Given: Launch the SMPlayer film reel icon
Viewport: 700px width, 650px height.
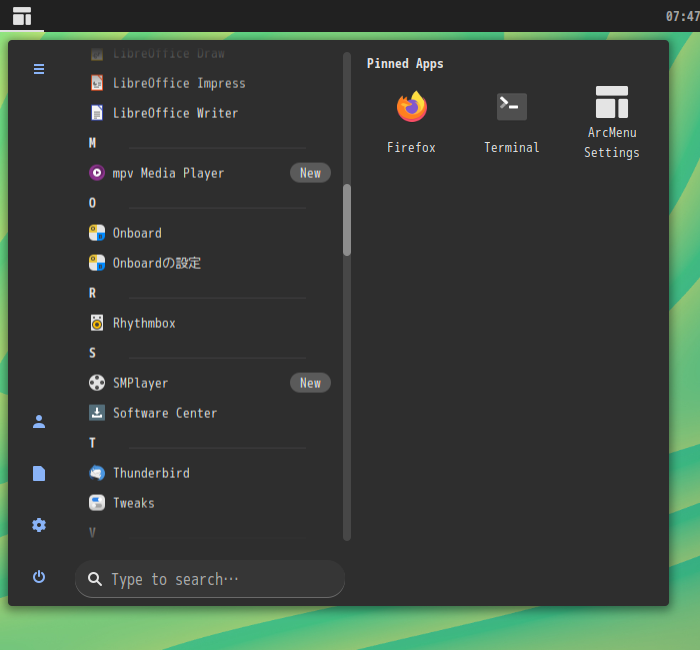Looking at the screenshot, I should [97, 383].
